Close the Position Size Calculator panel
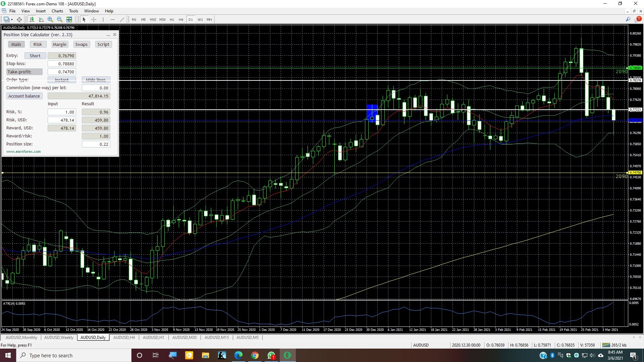 click(115, 35)
